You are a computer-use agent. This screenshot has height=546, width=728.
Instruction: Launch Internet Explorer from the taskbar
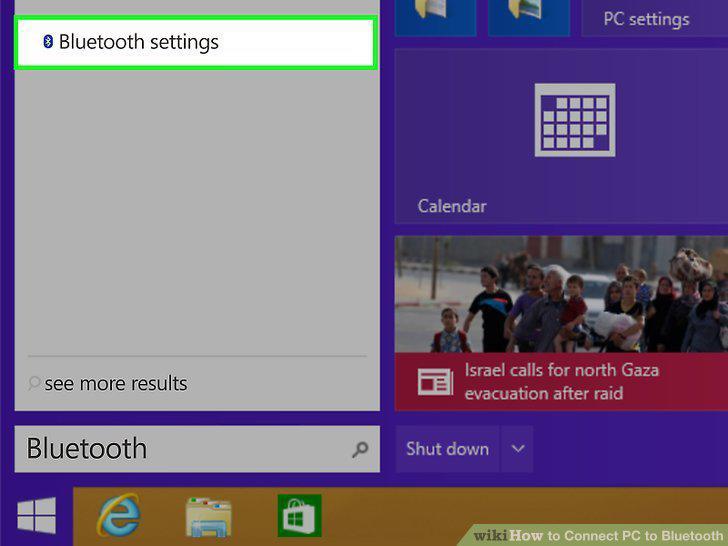(x=118, y=515)
